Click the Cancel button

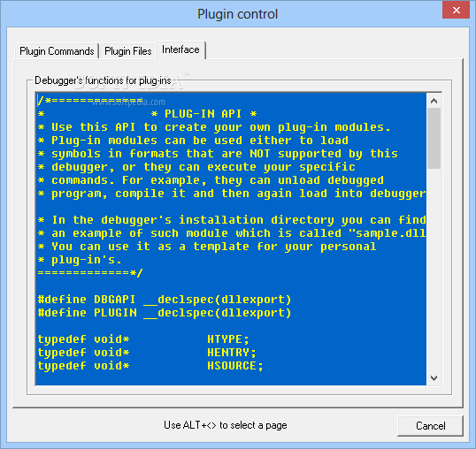coord(430,426)
